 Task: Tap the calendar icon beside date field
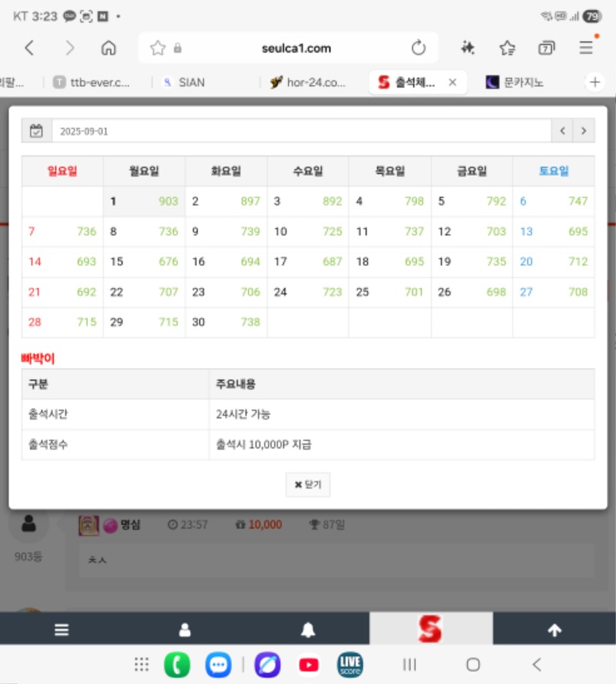36,131
